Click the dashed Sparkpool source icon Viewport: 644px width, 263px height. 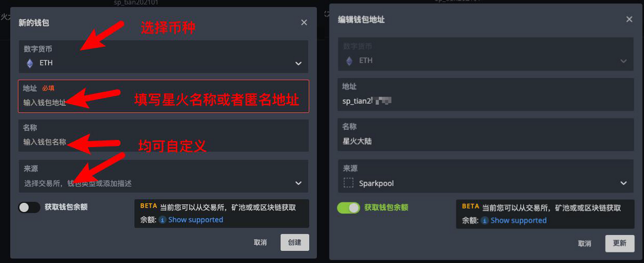point(349,183)
